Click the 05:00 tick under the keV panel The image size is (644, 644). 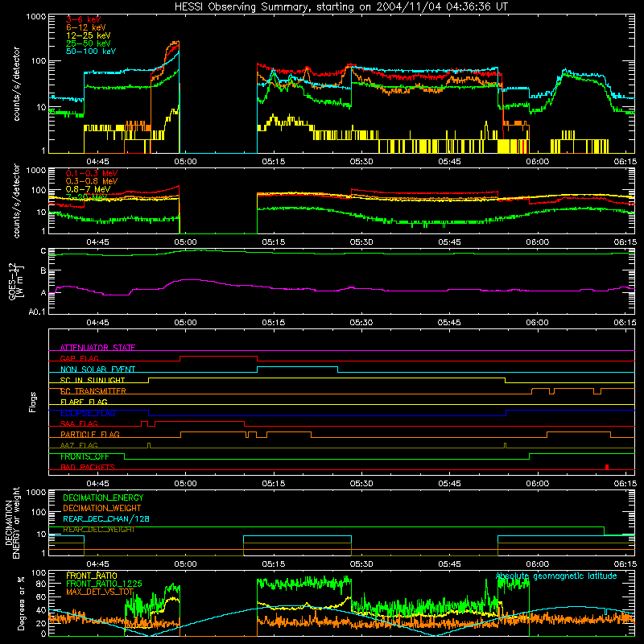click(185, 162)
